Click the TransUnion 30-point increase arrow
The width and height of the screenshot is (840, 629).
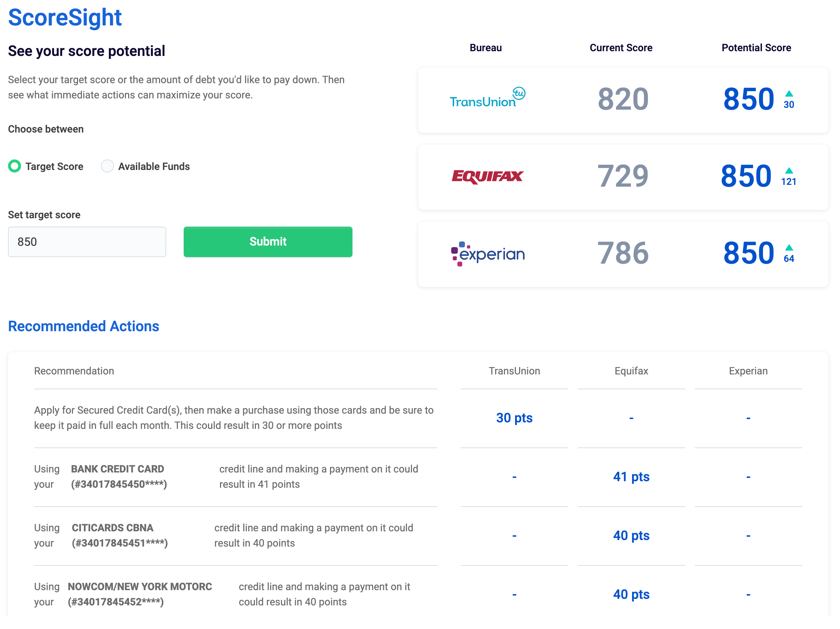tap(789, 93)
